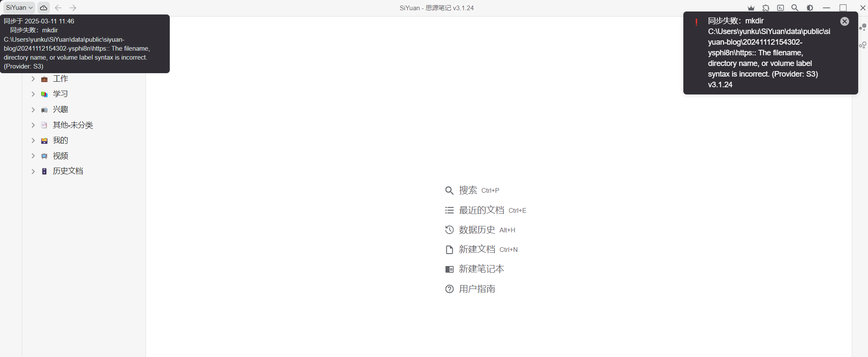Screen dimensions: 868x357
Task: Open the SiYuan main menu dropdown
Action: click(x=19, y=8)
